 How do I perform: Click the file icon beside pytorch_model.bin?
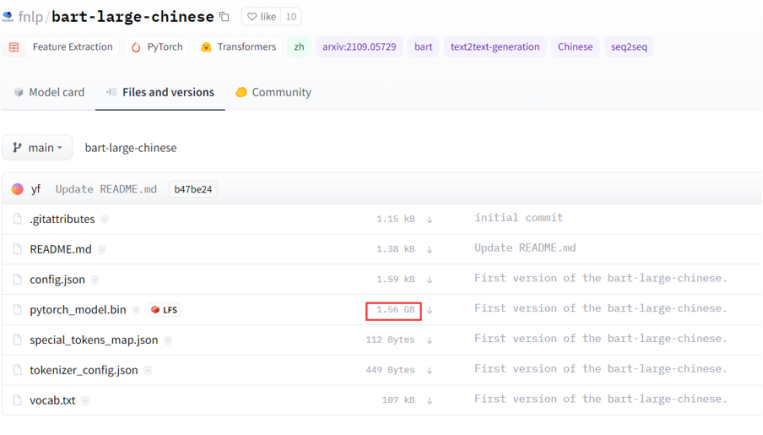17,309
